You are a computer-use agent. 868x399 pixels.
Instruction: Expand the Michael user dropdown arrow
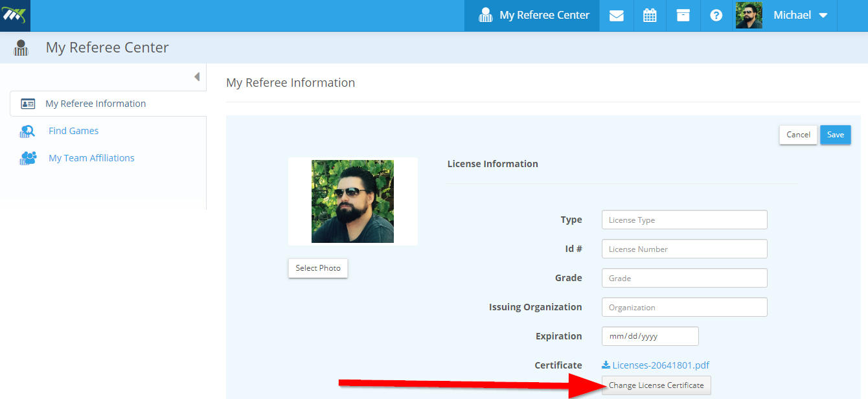[x=823, y=16]
